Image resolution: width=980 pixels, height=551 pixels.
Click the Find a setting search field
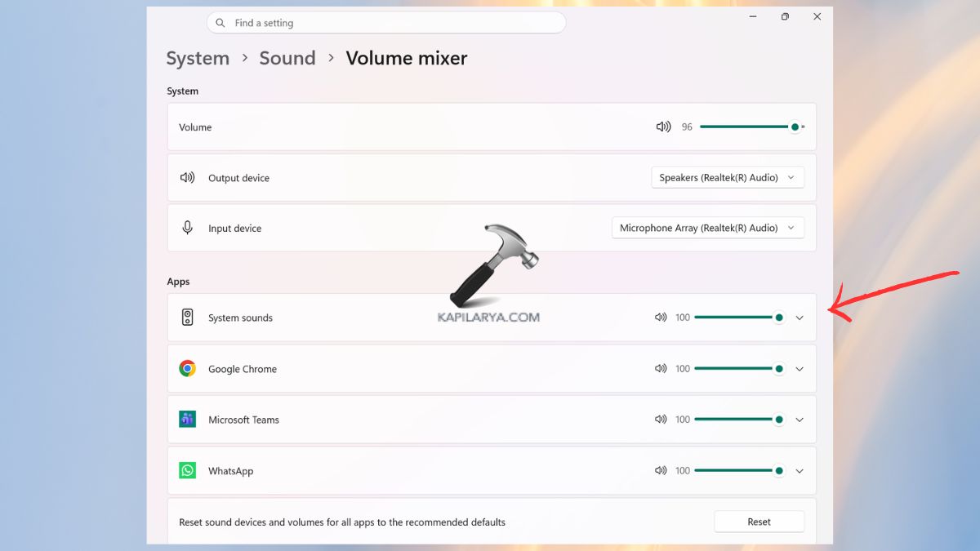(385, 22)
